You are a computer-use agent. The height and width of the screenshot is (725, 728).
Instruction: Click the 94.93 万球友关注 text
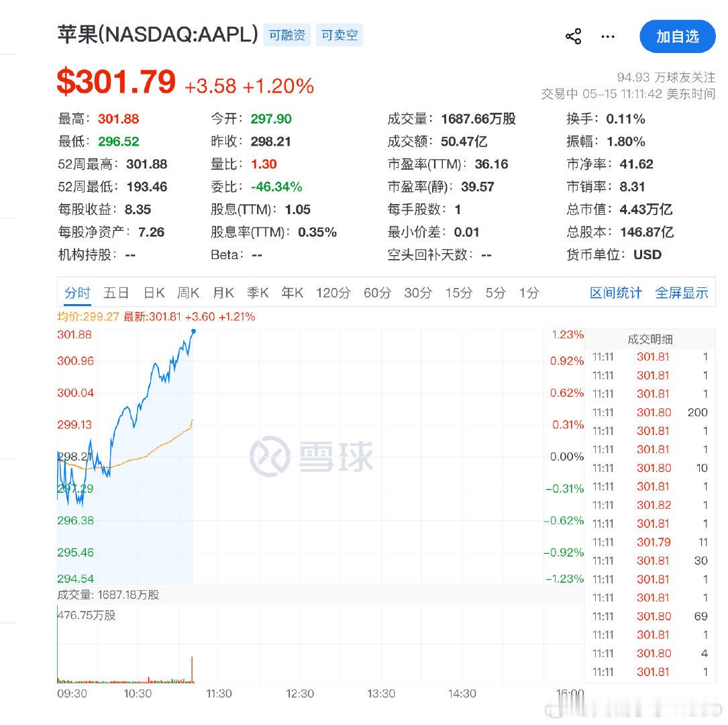[666, 77]
